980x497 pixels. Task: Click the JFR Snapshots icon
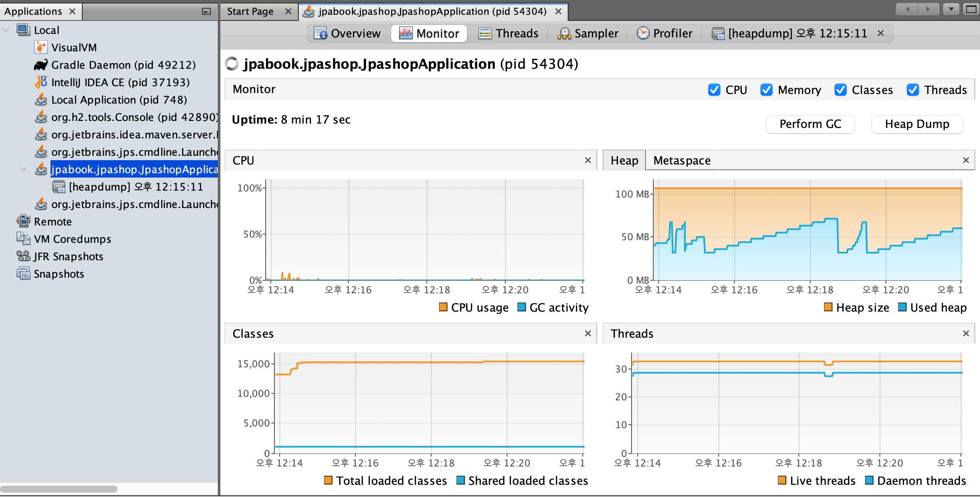pos(23,256)
